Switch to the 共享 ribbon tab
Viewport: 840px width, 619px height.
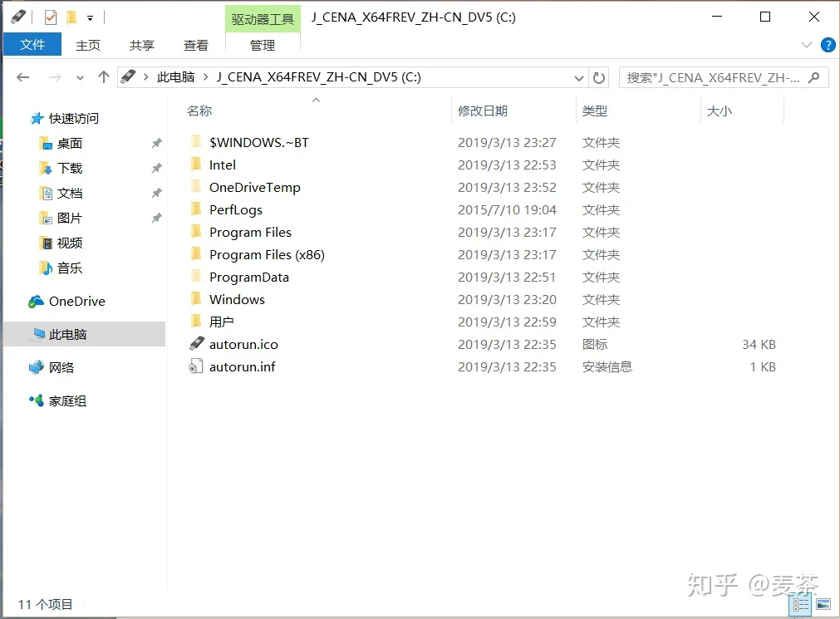142,45
